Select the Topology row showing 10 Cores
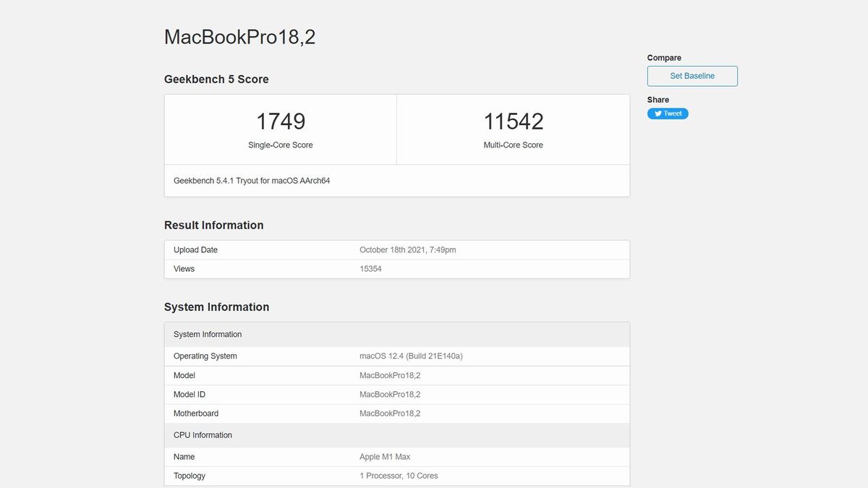Screen dimensions: 868x488 [399, 476]
